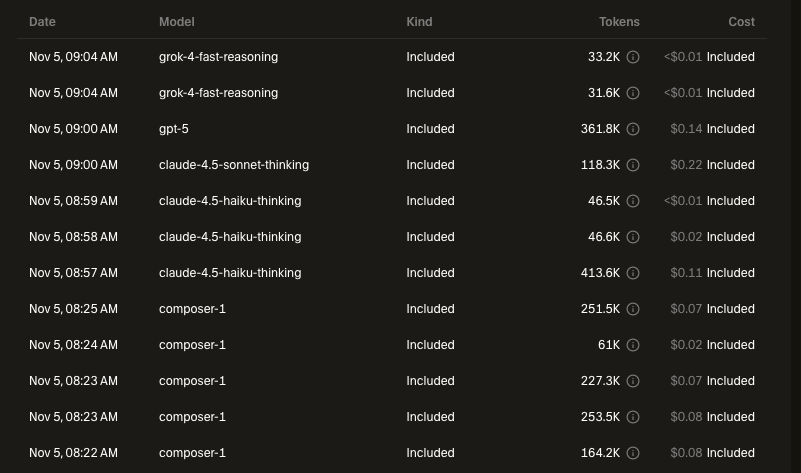Click the info icon beside 253.5K tokens
The height and width of the screenshot is (473, 801).
click(633, 417)
